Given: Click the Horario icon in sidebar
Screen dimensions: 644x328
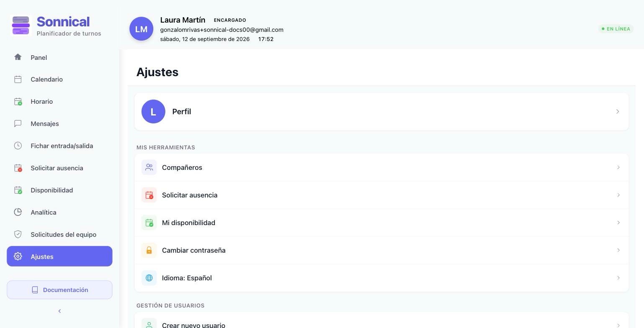Looking at the screenshot, I should pos(18,101).
